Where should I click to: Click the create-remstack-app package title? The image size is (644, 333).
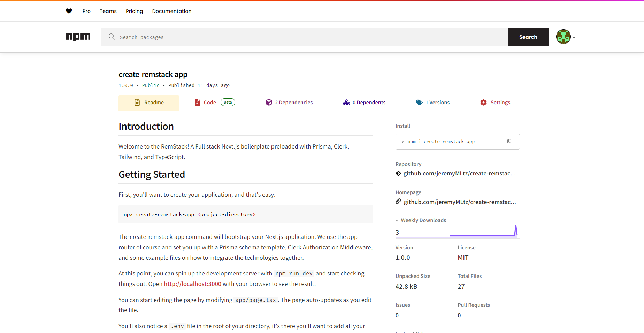(x=153, y=74)
